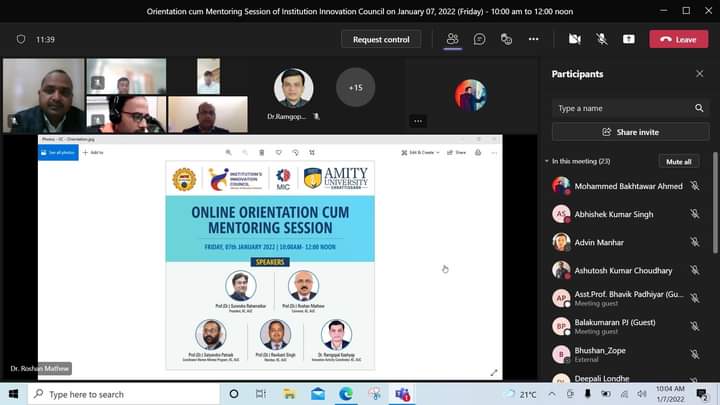Click delete trash icon in Photos toolbar

[262, 152]
